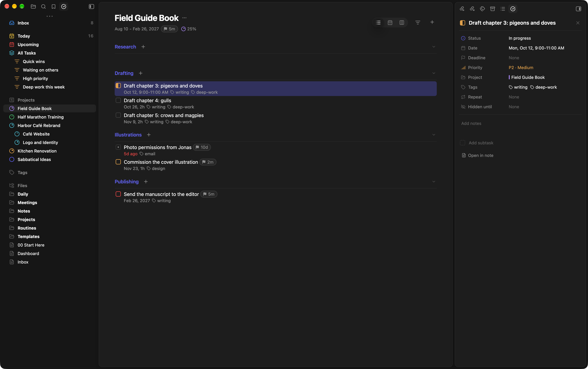This screenshot has width=588, height=369.
Task: Close the task detail panel
Action: pos(578,23)
